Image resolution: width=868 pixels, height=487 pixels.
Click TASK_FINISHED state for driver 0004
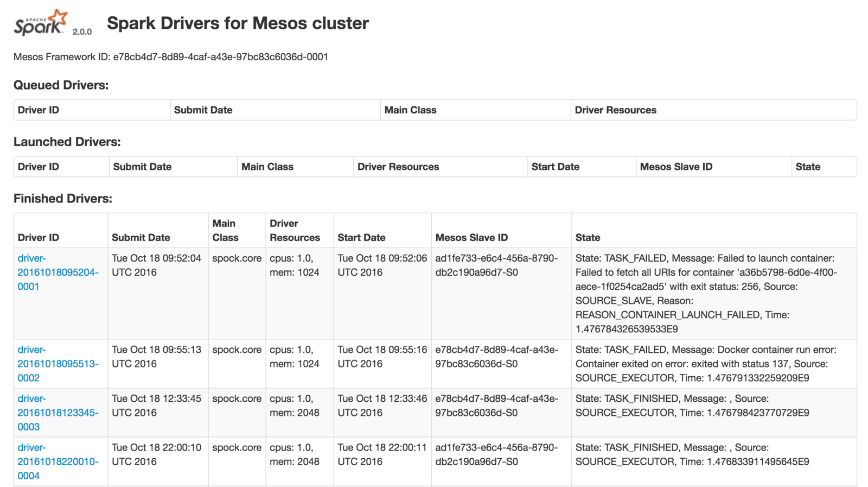[692, 454]
